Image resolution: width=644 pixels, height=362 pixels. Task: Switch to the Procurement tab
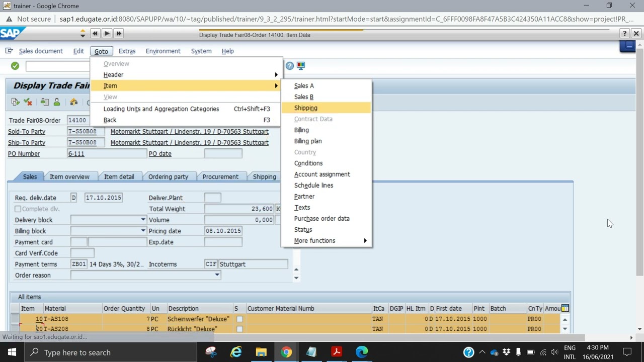pos(220,176)
